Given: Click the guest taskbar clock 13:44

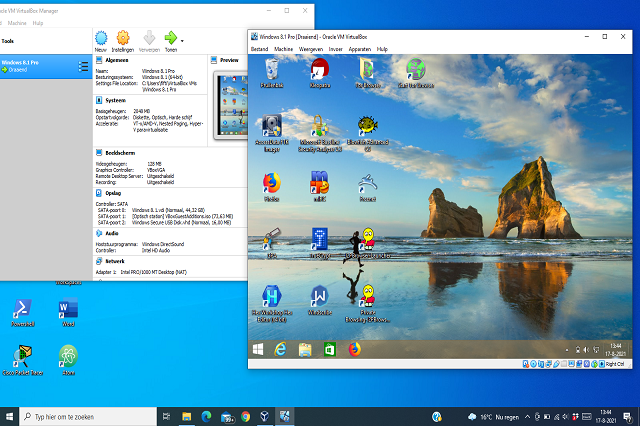Looking at the screenshot, I should coord(616,350).
